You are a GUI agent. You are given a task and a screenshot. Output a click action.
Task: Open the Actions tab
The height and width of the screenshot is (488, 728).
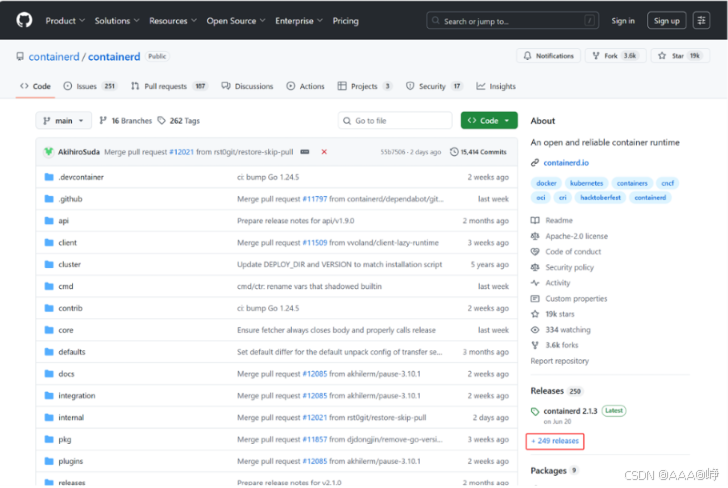pyautogui.click(x=306, y=86)
